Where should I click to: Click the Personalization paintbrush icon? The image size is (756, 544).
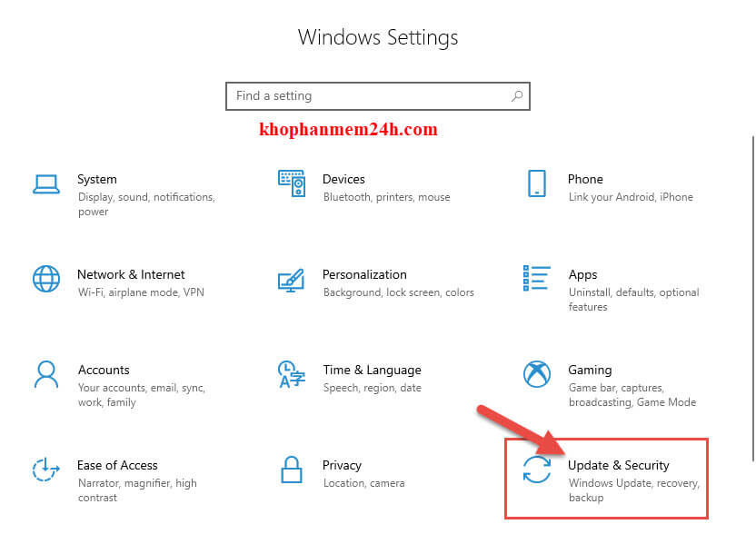point(292,280)
